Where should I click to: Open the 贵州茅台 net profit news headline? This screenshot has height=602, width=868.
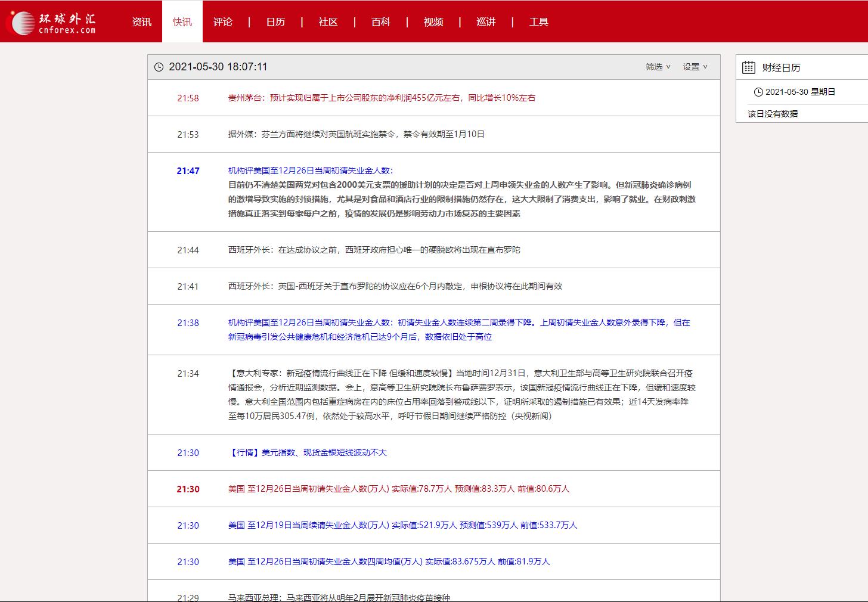(x=382, y=98)
